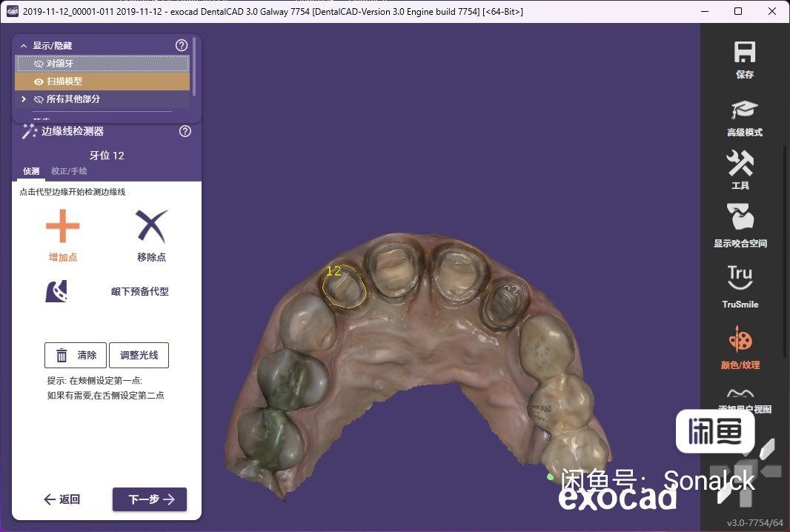Open the Tools (工具) wrench icon
Image resolution: width=790 pixels, height=532 pixels.
740,163
